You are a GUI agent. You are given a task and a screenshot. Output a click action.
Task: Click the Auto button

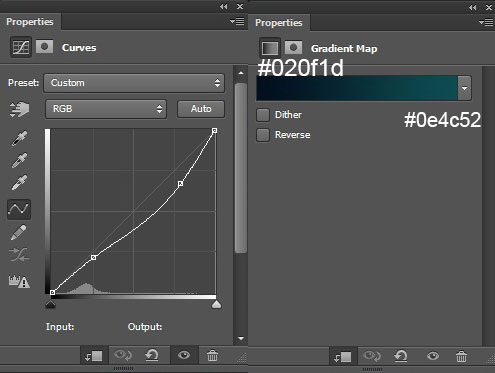201,109
